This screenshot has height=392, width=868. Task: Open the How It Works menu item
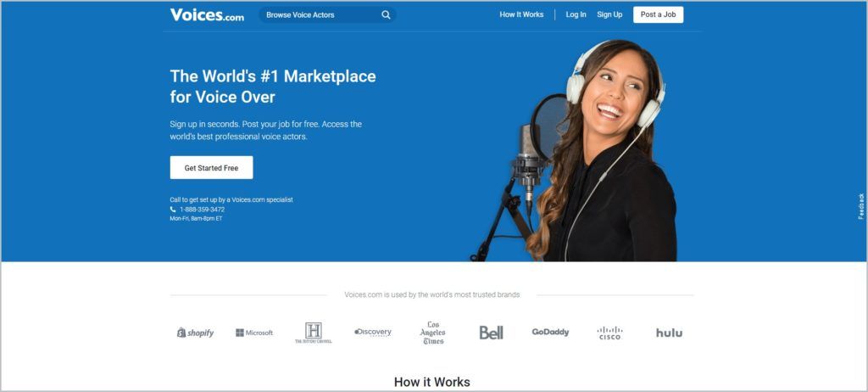click(x=521, y=15)
